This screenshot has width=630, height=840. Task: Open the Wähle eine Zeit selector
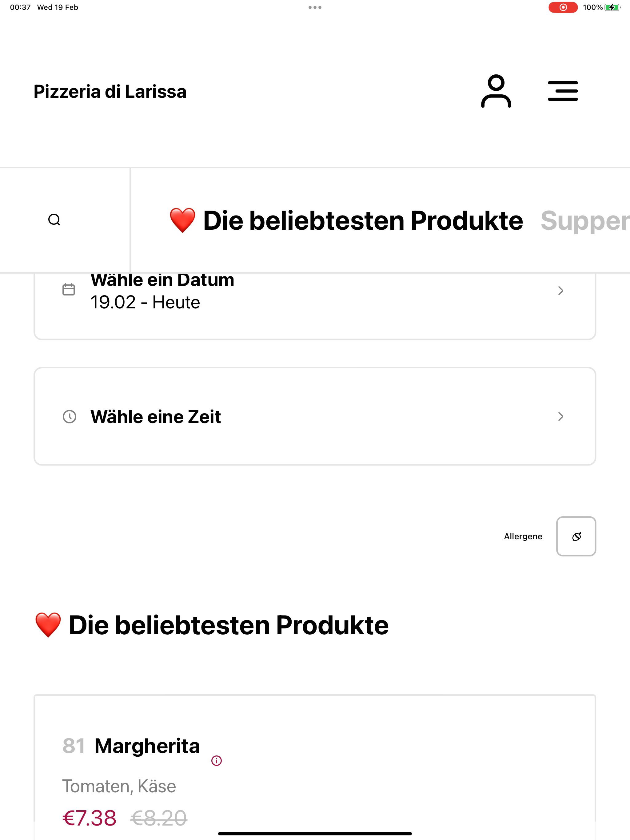click(x=315, y=416)
